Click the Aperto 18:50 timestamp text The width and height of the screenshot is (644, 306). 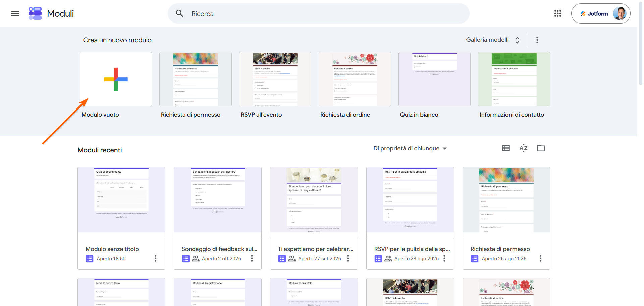point(111,259)
